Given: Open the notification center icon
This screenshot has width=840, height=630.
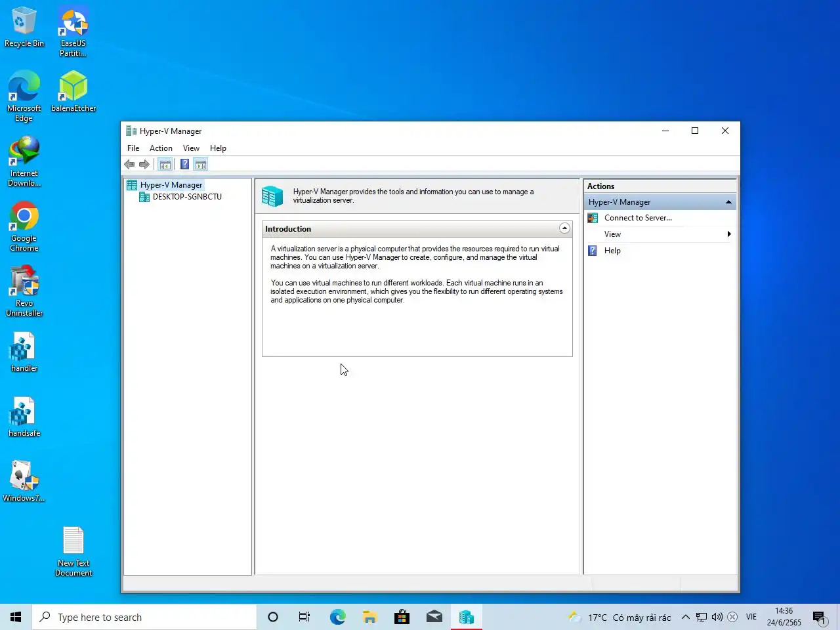Looking at the screenshot, I should pos(820,617).
